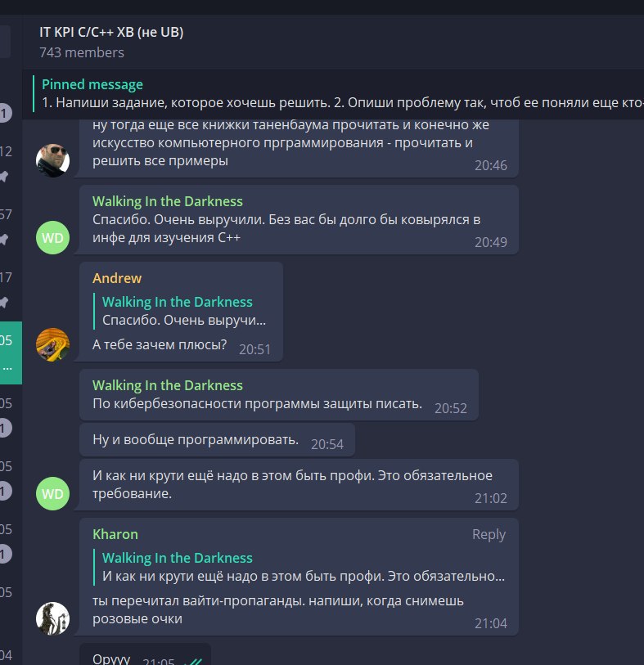This screenshot has width=644, height=665.
Task: Click the 'Спасибо. Очень выручили' message bubble
Action: pos(299,220)
